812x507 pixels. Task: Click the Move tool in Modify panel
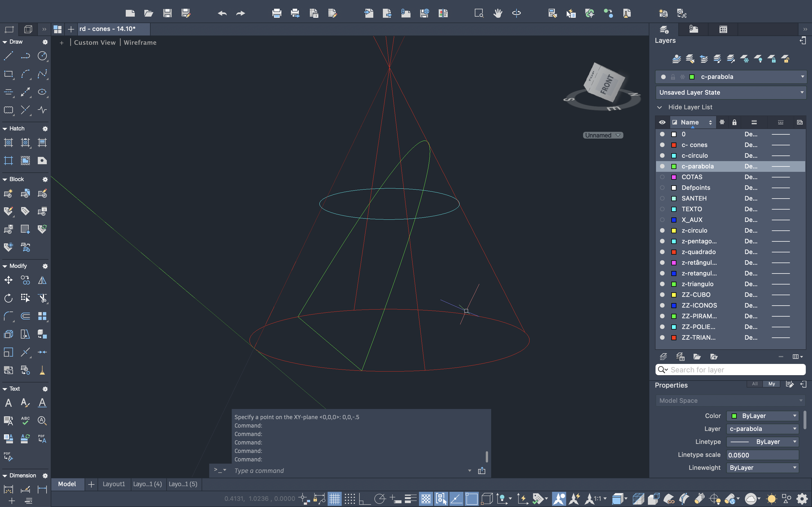pos(8,280)
